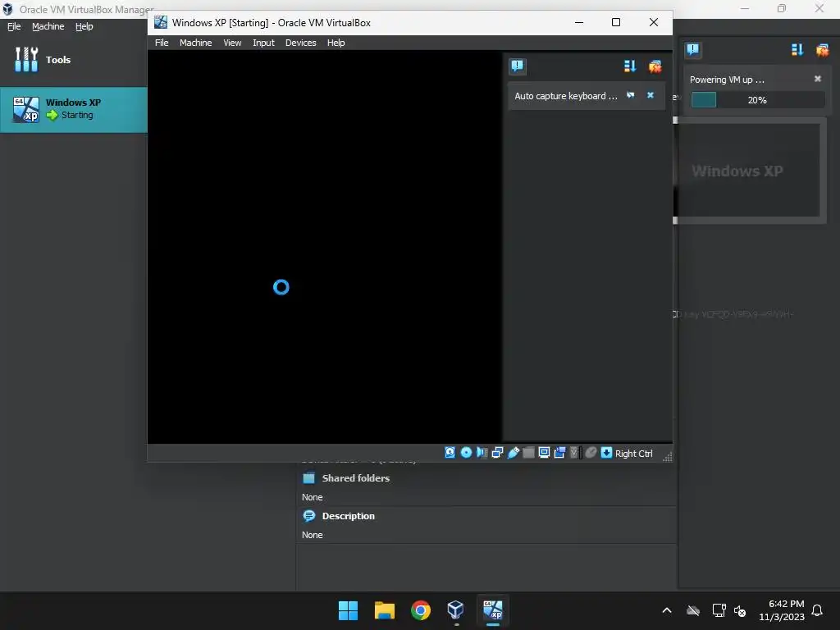This screenshot has height=630, width=840.
Task: Show hidden system tray icons
Action: coord(667,610)
